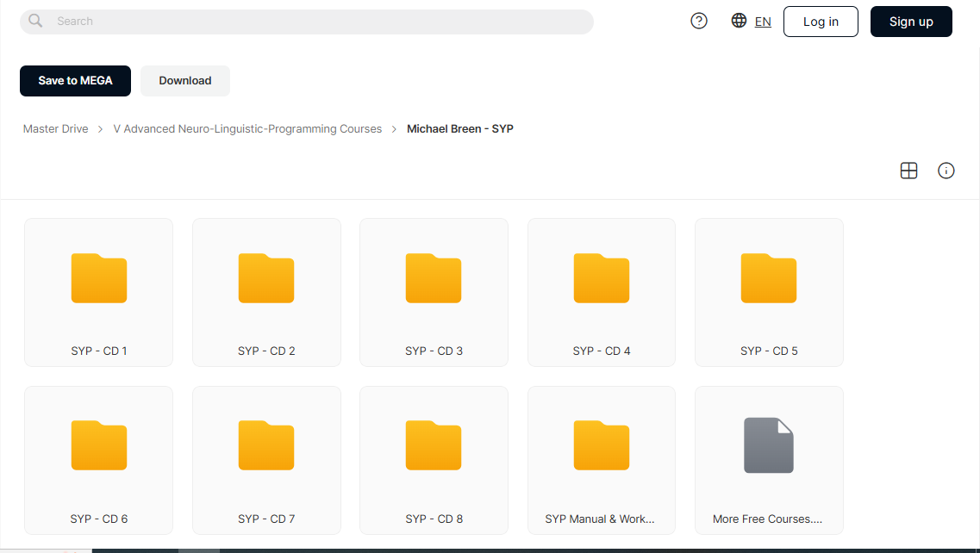Open the SYP Manual & Work... folder icon
The height and width of the screenshot is (553, 980).
[x=602, y=445]
